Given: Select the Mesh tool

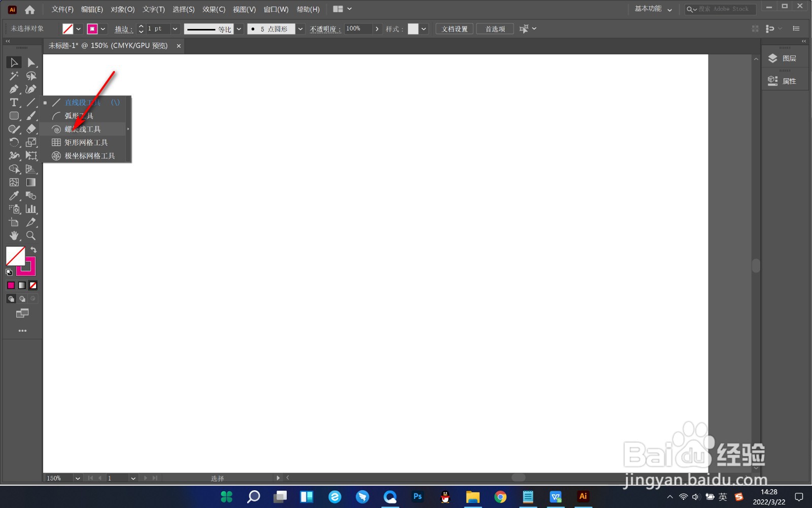Looking at the screenshot, I should point(14,182).
